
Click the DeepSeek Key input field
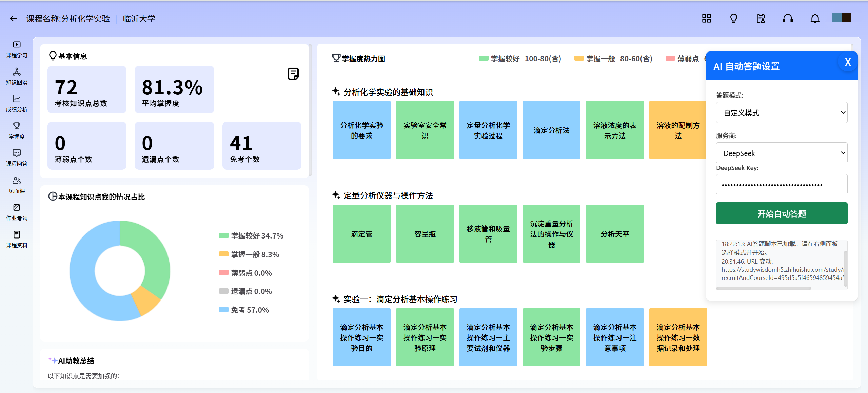781,185
